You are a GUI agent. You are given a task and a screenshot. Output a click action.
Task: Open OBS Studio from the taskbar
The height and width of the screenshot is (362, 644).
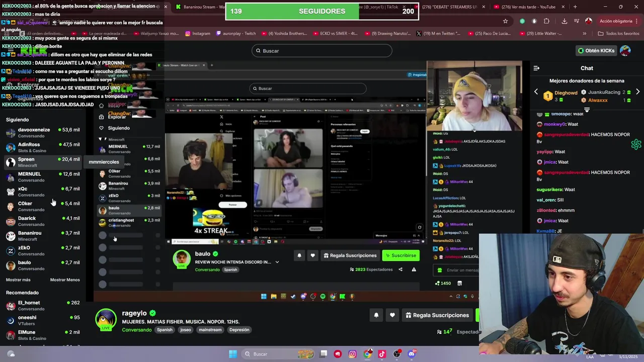(x=397, y=354)
